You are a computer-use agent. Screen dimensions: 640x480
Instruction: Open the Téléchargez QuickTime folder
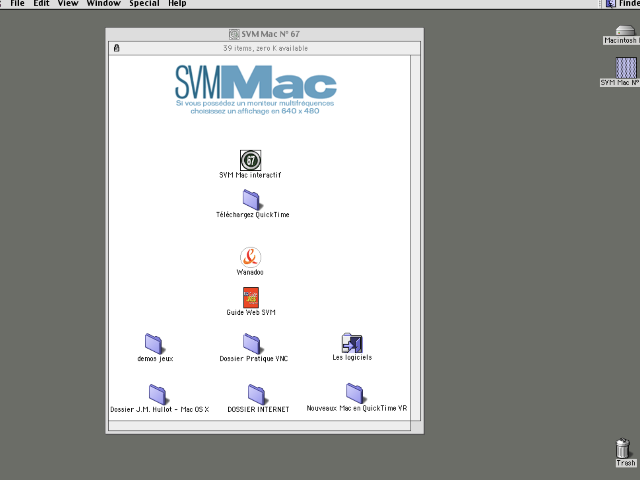pyautogui.click(x=251, y=199)
